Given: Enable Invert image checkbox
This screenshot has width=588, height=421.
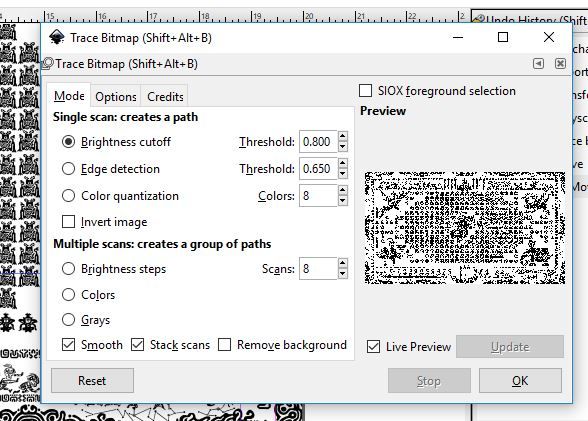Looking at the screenshot, I should pos(68,222).
